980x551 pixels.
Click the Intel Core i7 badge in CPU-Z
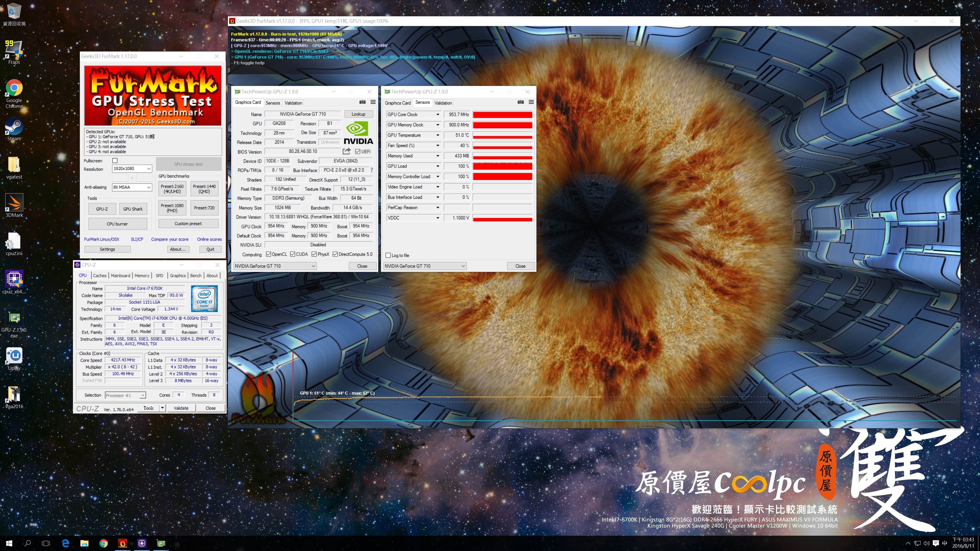coord(204,298)
